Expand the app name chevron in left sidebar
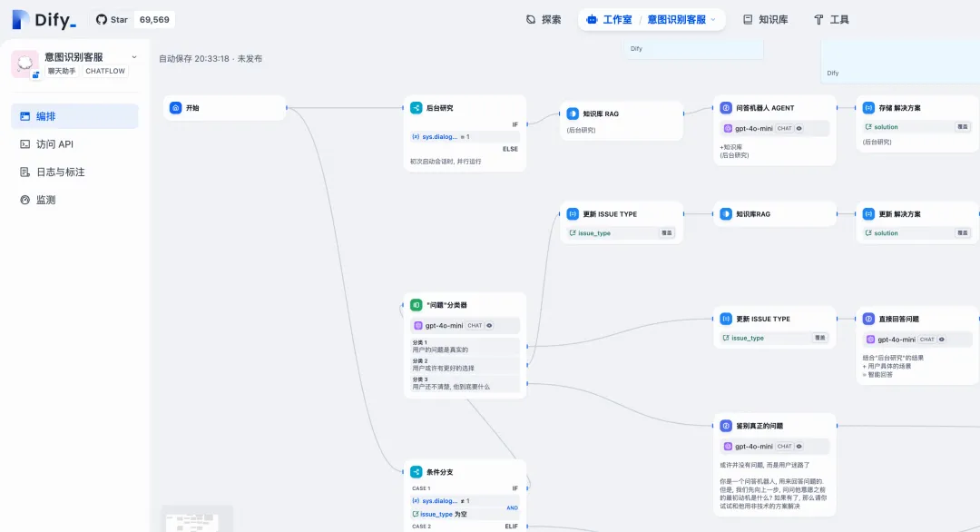Viewport: 980px width, 532px height. point(133,55)
